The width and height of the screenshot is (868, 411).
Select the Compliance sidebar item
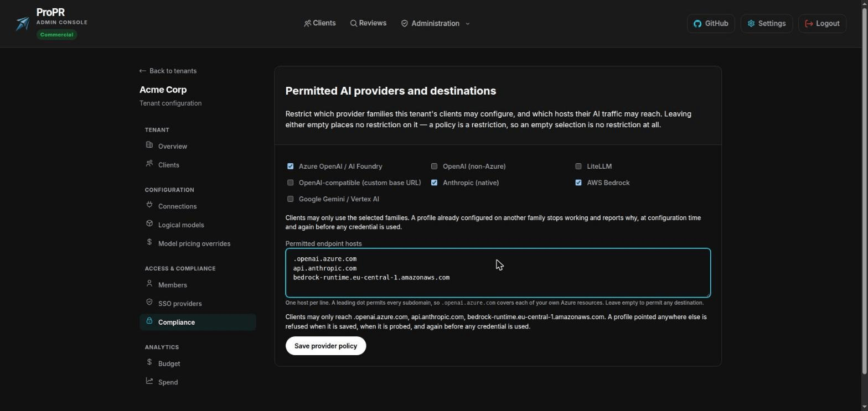[198, 322]
